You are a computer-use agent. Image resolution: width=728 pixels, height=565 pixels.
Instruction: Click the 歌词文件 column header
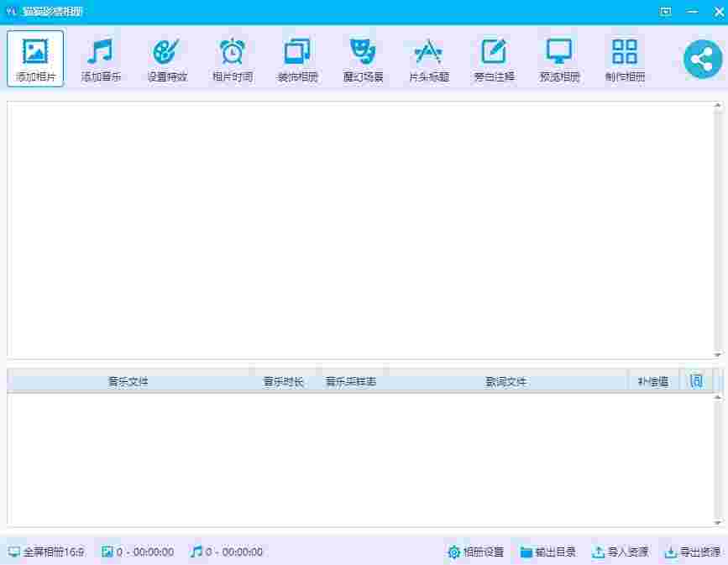[506, 381]
